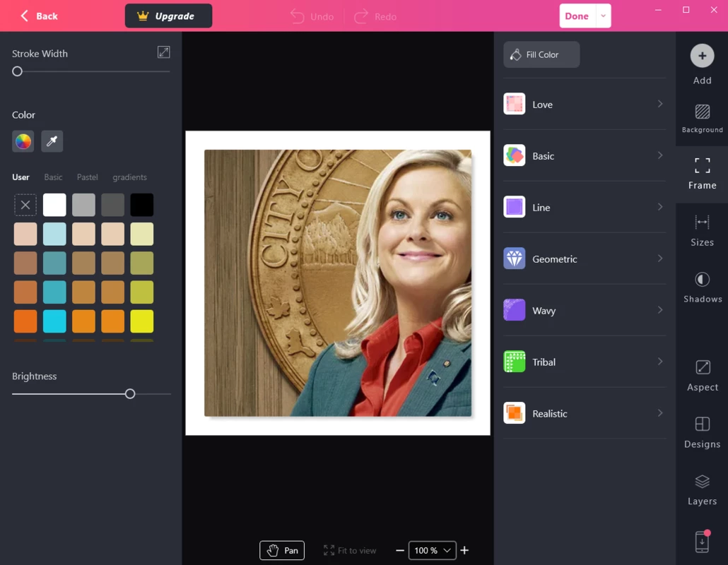The image size is (728, 565).
Task: Click the Line frame category icon
Action: (x=515, y=207)
